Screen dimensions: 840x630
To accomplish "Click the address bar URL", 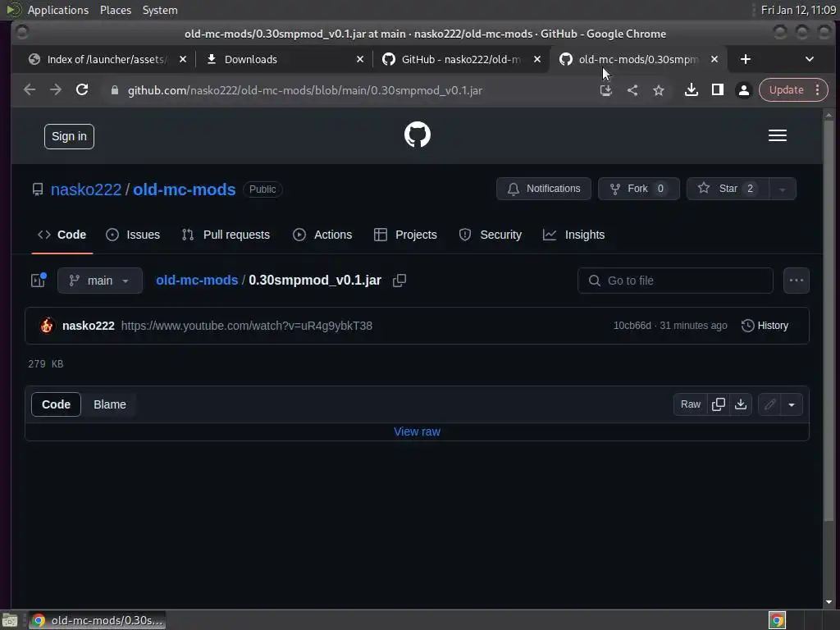I will click(x=305, y=90).
